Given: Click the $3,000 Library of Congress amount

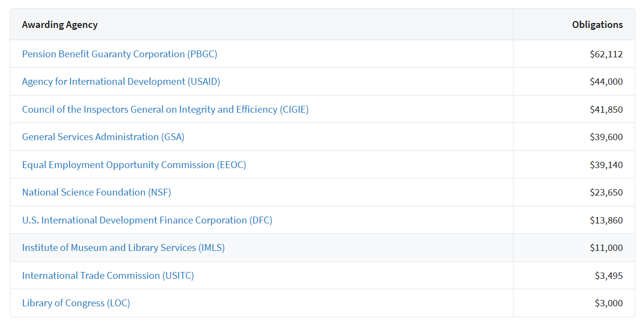Looking at the screenshot, I should 608,303.
